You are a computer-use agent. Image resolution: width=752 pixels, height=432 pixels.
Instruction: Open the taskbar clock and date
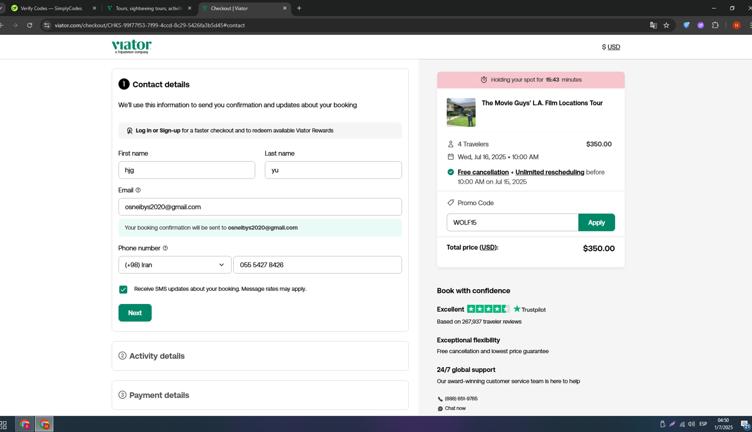(x=723, y=424)
